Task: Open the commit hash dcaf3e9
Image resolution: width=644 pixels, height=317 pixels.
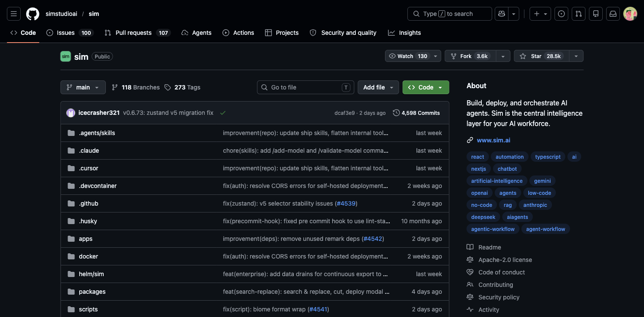Action: click(345, 113)
